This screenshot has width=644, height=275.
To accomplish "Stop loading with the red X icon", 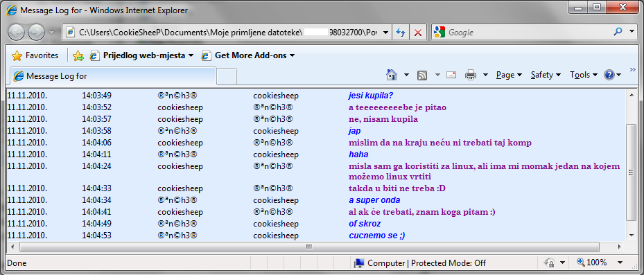I will 418,33.
